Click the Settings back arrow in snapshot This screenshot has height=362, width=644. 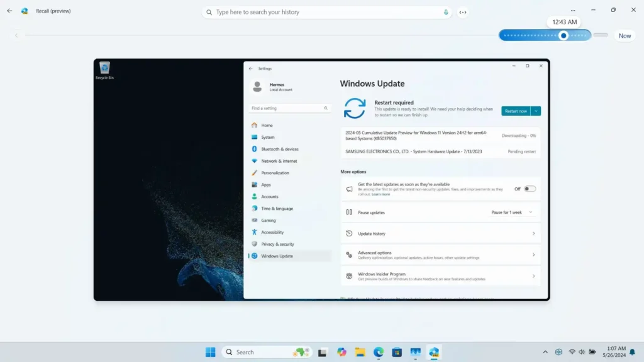click(x=250, y=69)
